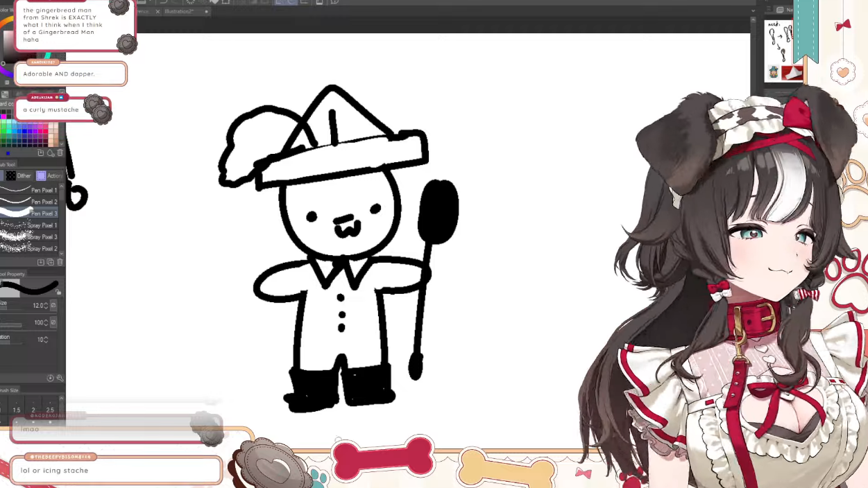Switch to the Dither sub tool group
This screenshot has height=488, width=868.
point(19,175)
